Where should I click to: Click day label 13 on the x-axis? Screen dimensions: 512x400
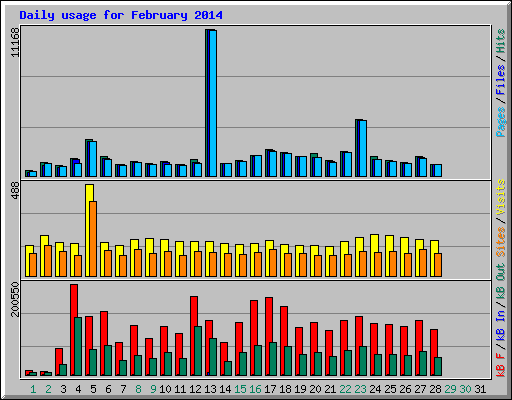210,389
